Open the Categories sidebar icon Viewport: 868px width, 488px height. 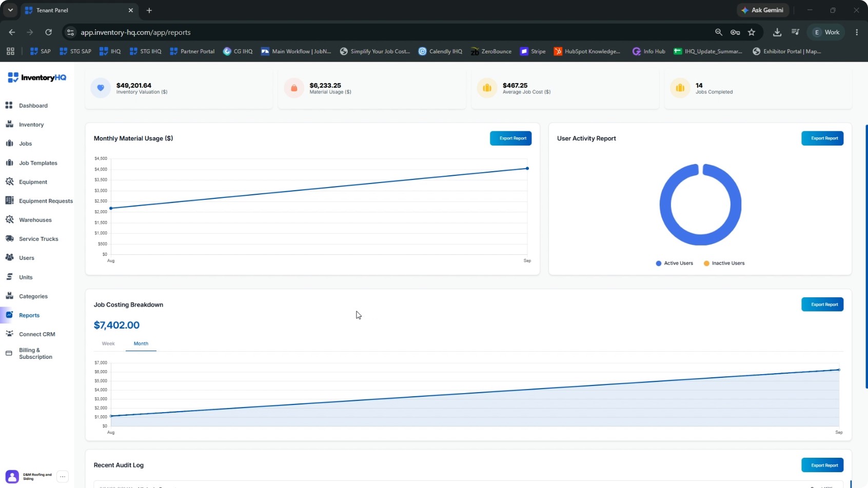tap(9, 296)
